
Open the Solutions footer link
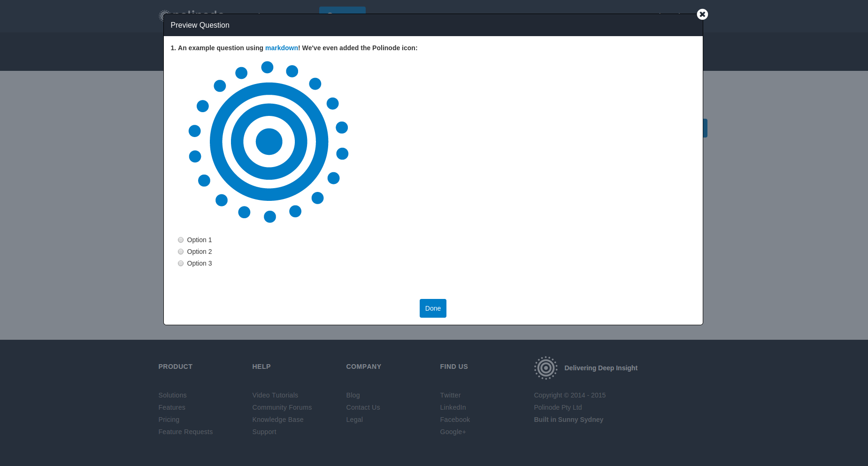coord(172,395)
